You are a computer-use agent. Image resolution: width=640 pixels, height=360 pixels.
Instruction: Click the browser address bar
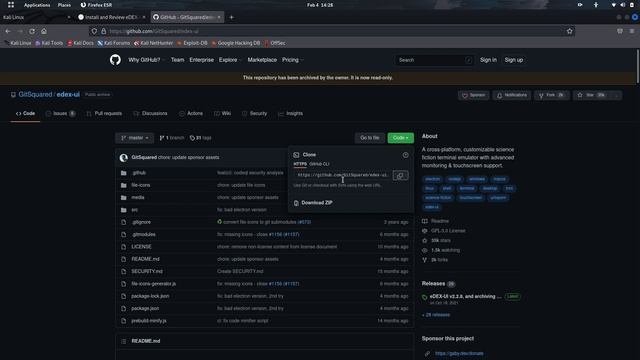tap(331, 31)
